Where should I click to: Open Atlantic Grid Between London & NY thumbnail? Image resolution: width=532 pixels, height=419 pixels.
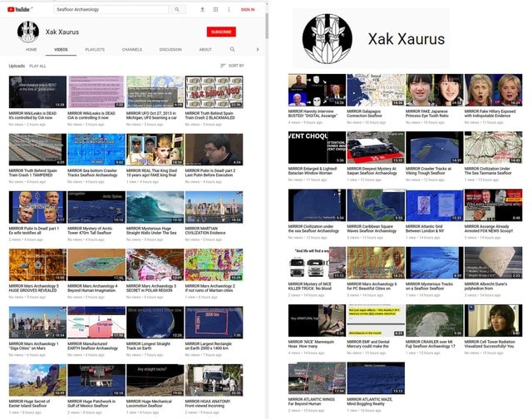click(434, 205)
